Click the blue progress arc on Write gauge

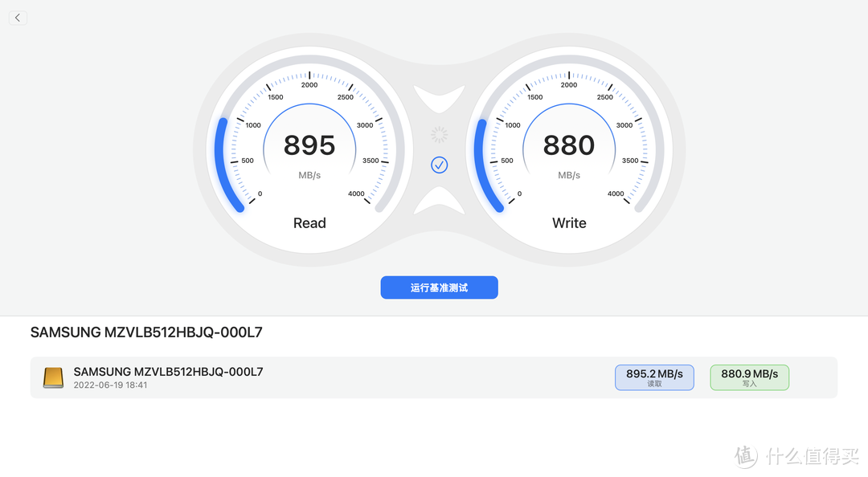pos(479,165)
